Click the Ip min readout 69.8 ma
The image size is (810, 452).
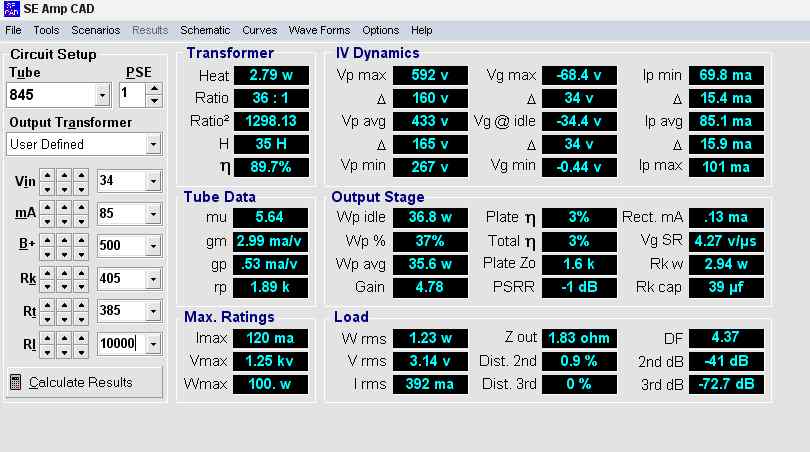coord(726,75)
